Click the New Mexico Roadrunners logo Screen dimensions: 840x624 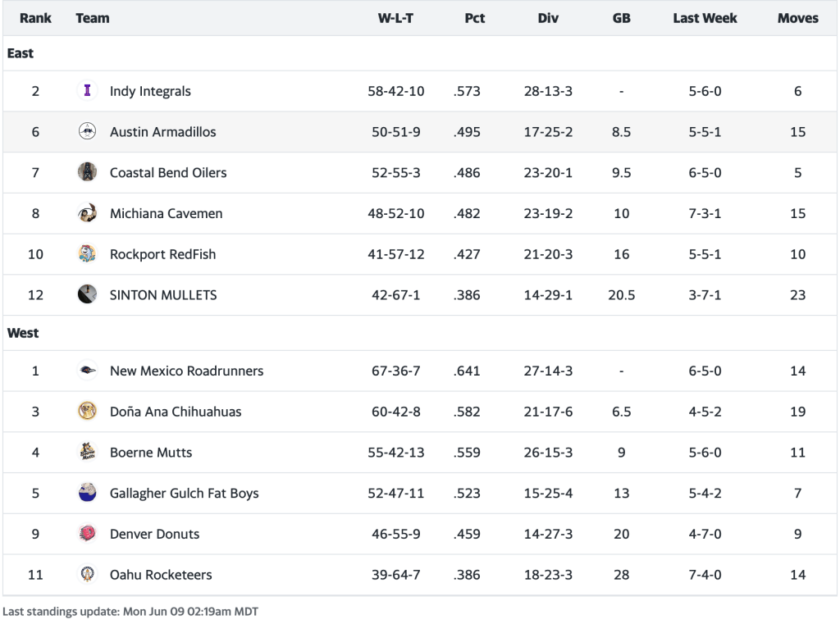click(x=87, y=371)
